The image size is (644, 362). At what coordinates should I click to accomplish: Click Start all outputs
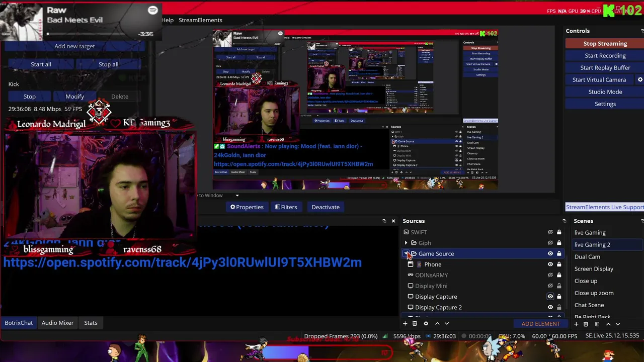(x=41, y=64)
